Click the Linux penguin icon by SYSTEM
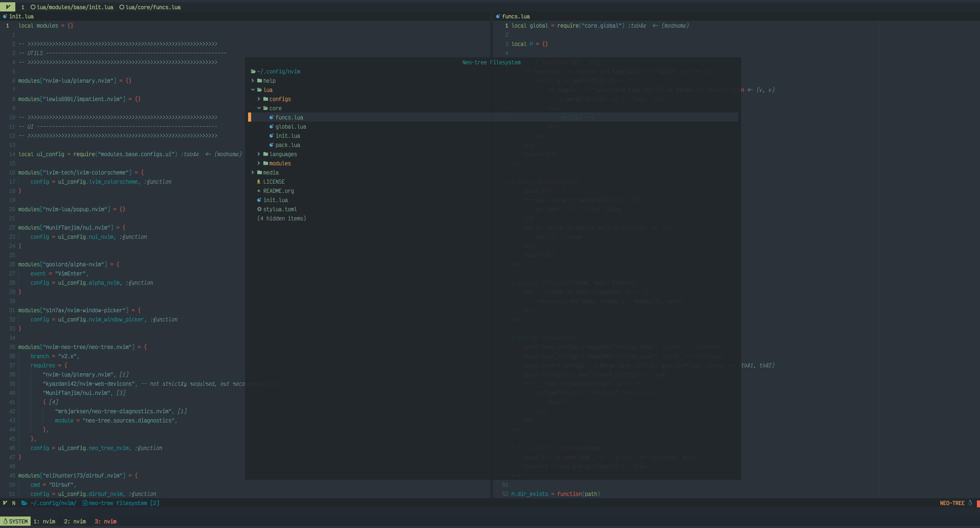 point(5,521)
